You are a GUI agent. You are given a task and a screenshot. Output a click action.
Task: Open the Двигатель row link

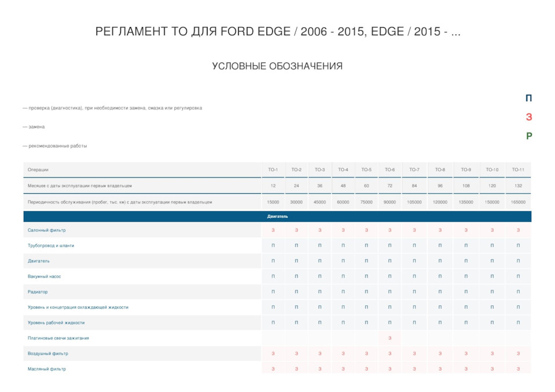click(x=39, y=261)
